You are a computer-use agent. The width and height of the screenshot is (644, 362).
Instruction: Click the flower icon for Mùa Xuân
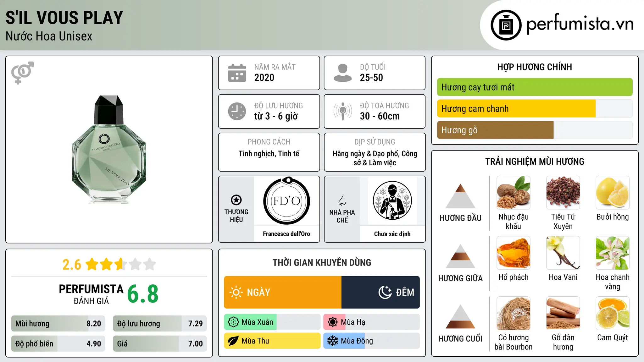[x=233, y=322]
